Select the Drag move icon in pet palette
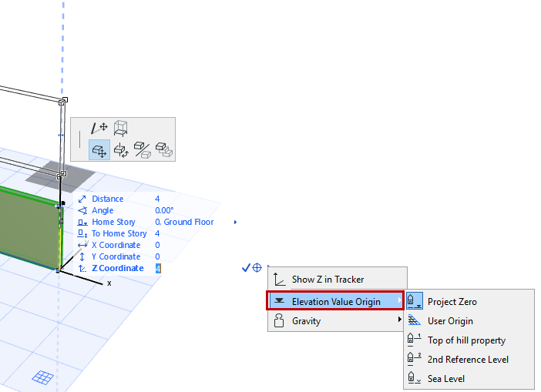This screenshot has width=541, height=392. click(x=99, y=150)
